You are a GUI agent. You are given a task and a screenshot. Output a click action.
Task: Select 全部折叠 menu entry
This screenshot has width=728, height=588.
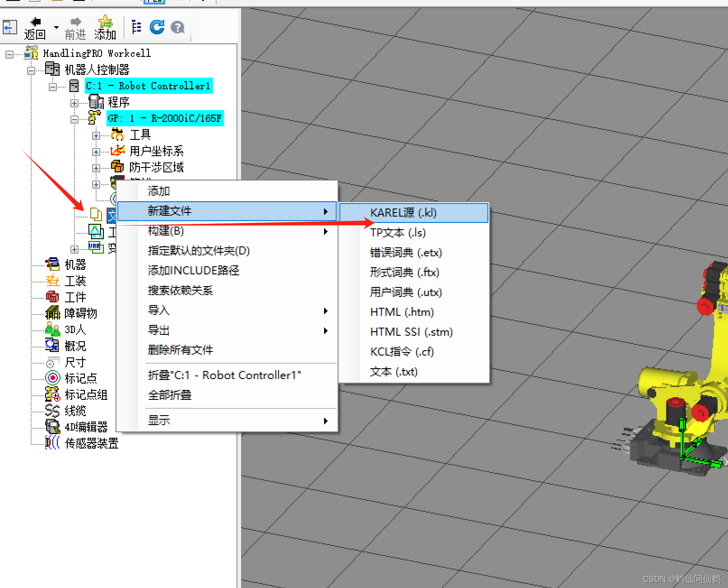[227, 395]
